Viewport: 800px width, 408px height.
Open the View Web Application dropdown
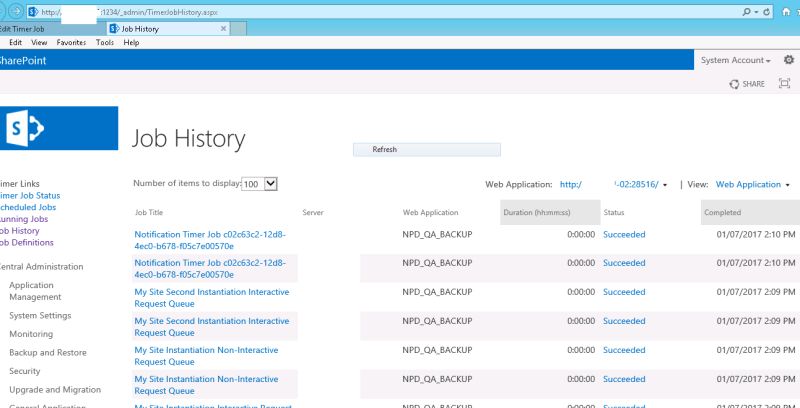[x=753, y=185]
